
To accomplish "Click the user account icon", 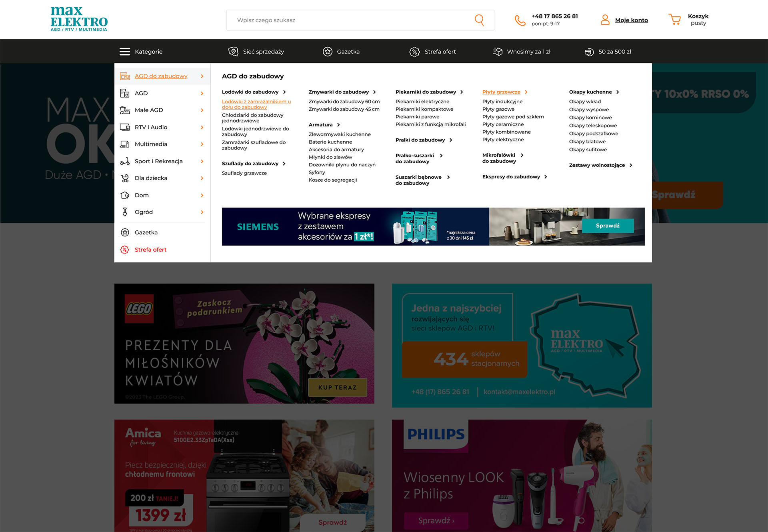I will pyautogui.click(x=605, y=20).
